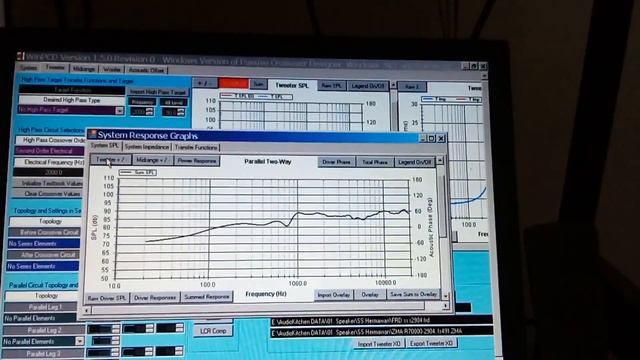Click the Sum SPL legend entry

pyautogui.click(x=138, y=172)
